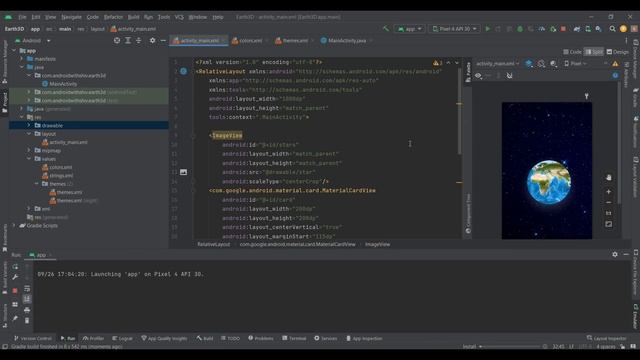Click the Debug app bug icon
The image size is (640, 360).
tap(520, 29)
